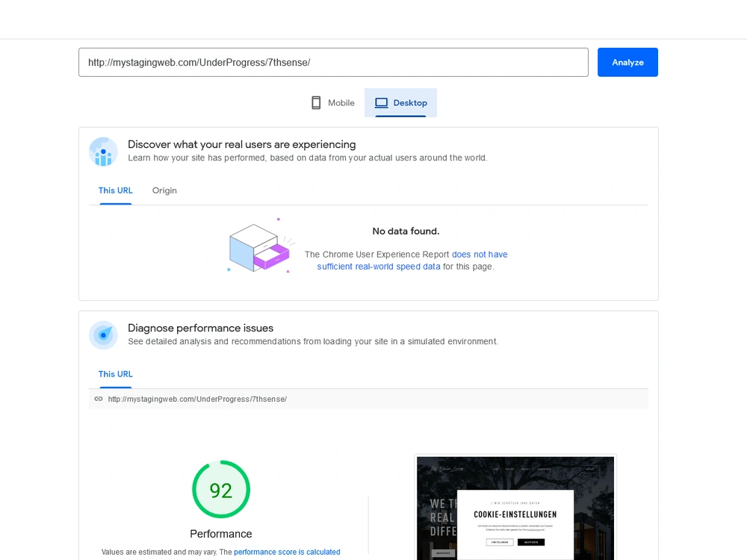Click the real users experience icon

(103, 152)
